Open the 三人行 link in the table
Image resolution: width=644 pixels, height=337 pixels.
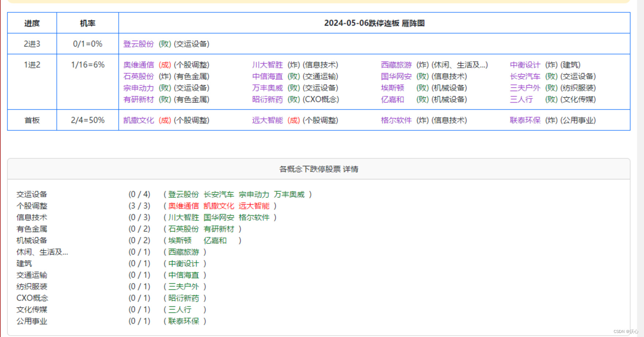pos(522,100)
